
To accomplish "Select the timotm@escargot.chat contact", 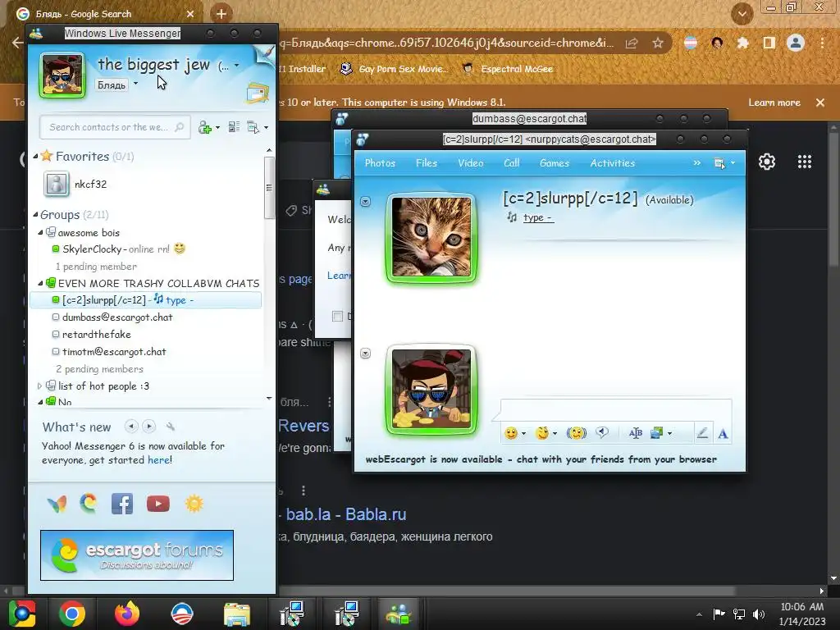I will 113,352.
